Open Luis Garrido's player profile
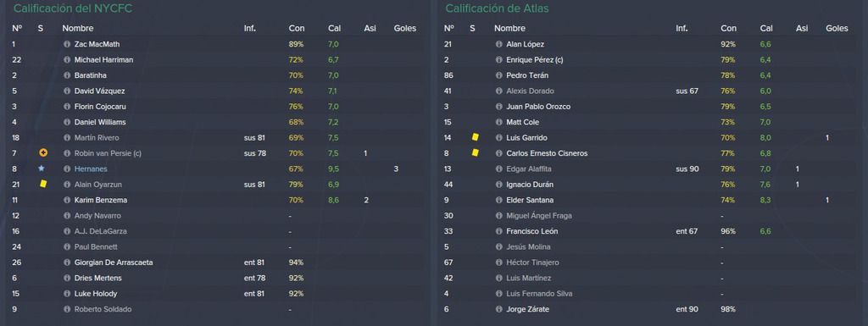The width and height of the screenshot is (868, 326). pyautogui.click(x=526, y=137)
